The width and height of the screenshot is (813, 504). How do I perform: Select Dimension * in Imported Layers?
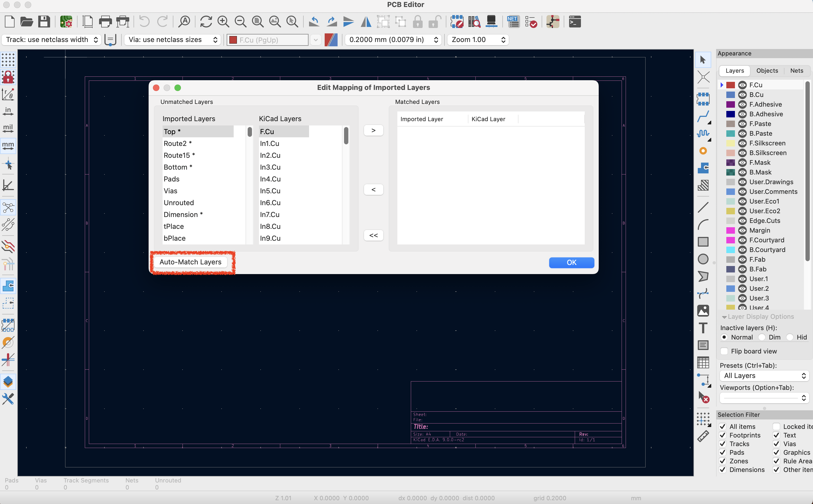click(198, 214)
